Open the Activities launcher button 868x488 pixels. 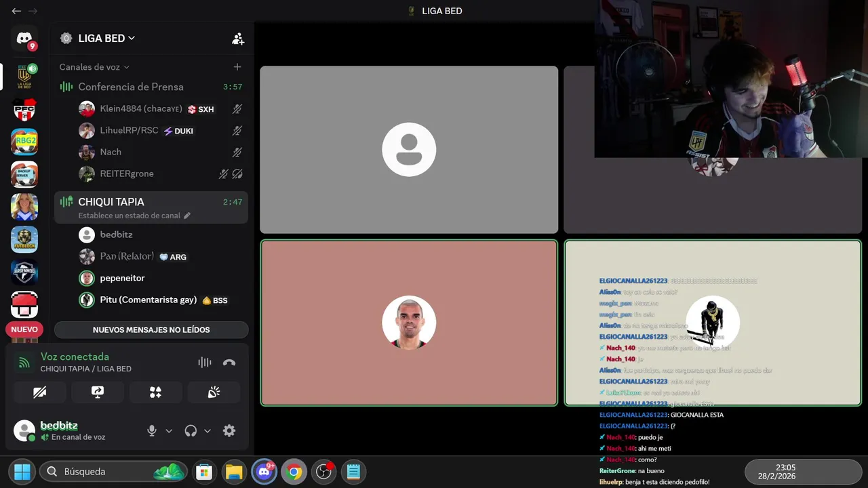click(x=155, y=392)
